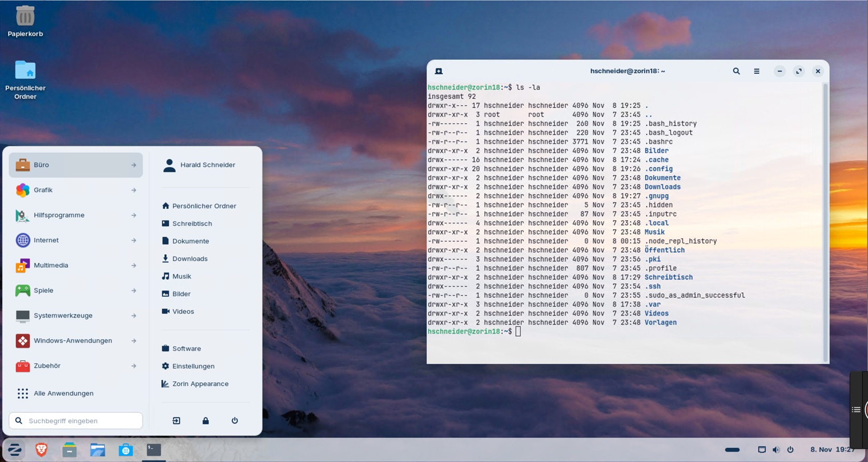Click the Alle Anwendungen grid icon

(22, 394)
